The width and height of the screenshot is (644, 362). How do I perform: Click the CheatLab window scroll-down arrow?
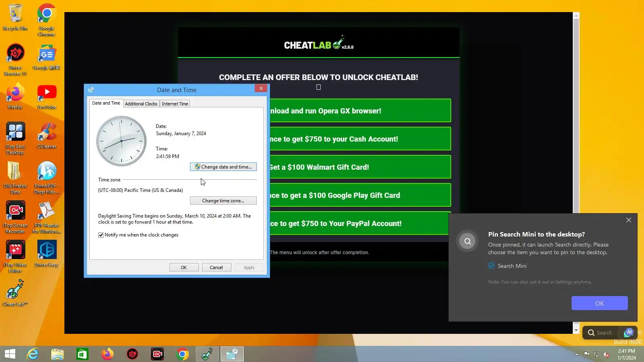576,330
